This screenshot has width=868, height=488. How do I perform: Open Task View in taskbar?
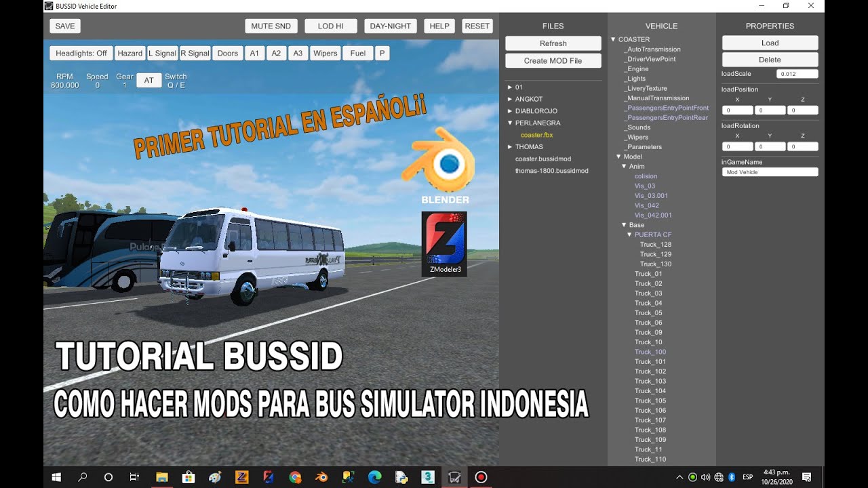tap(134, 477)
